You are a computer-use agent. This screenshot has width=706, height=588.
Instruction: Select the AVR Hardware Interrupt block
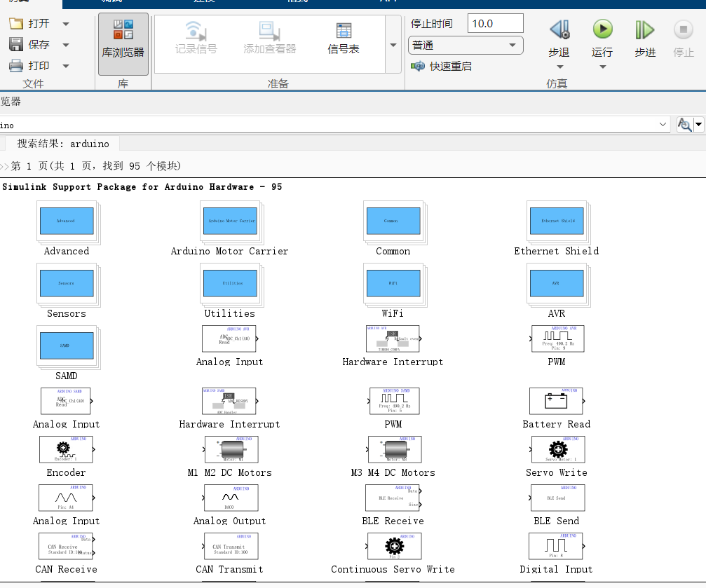click(x=393, y=339)
